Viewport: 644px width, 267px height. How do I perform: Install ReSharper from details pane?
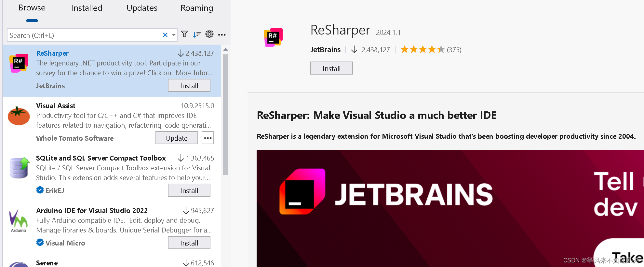click(x=331, y=68)
